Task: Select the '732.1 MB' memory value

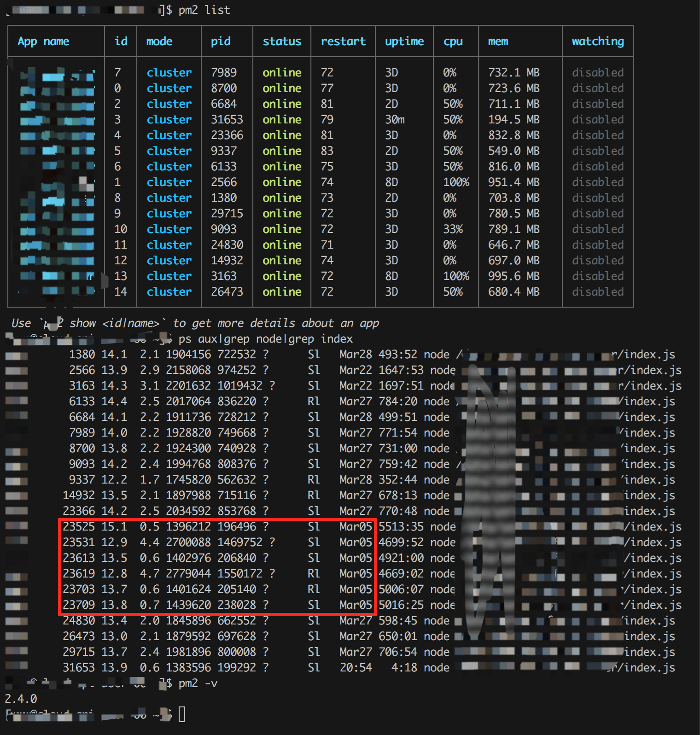Action: 514,73
